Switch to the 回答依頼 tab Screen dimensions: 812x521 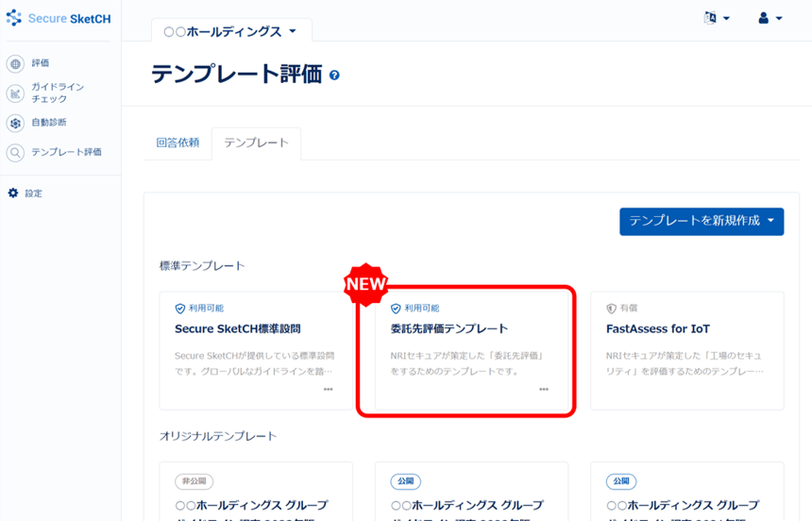click(178, 143)
